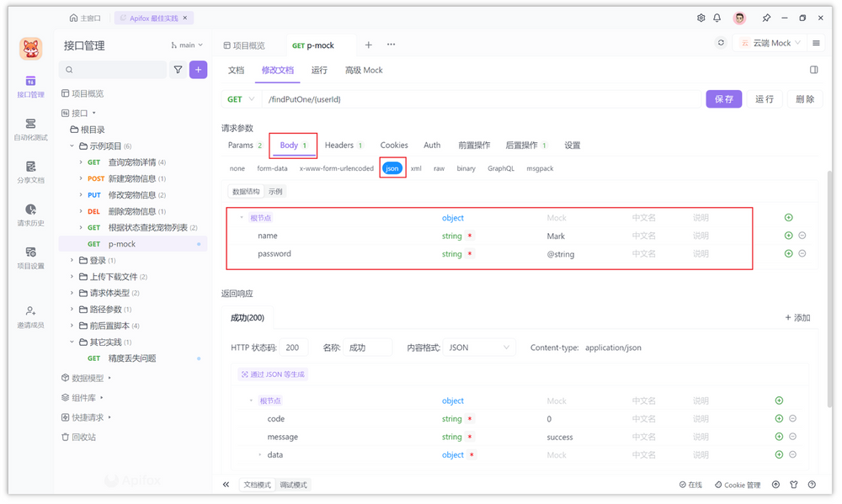
Task: Select the json body type
Action: tap(392, 168)
